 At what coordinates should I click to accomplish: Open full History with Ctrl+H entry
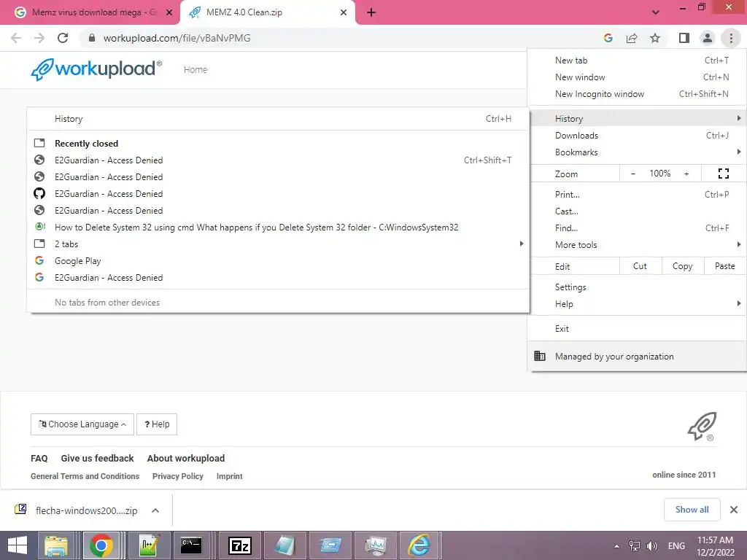click(279, 119)
